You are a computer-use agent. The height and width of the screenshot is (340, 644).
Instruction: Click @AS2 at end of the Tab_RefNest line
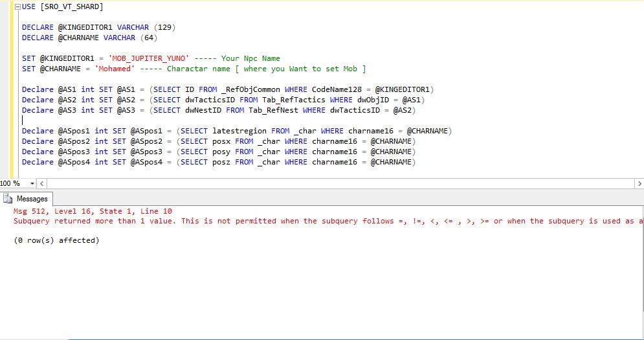pyautogui.click(x=403, y=110)
